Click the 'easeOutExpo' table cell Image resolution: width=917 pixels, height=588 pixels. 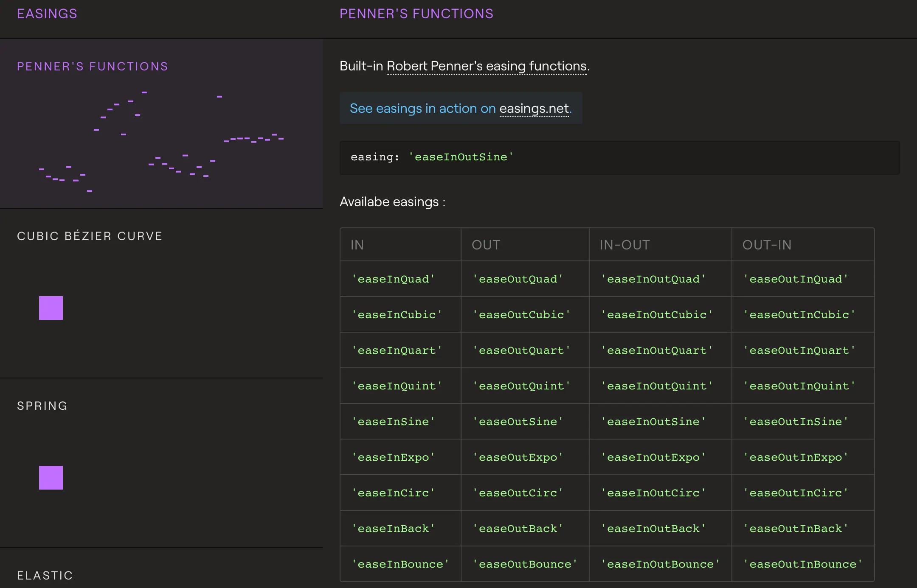(x=525, y=457)
